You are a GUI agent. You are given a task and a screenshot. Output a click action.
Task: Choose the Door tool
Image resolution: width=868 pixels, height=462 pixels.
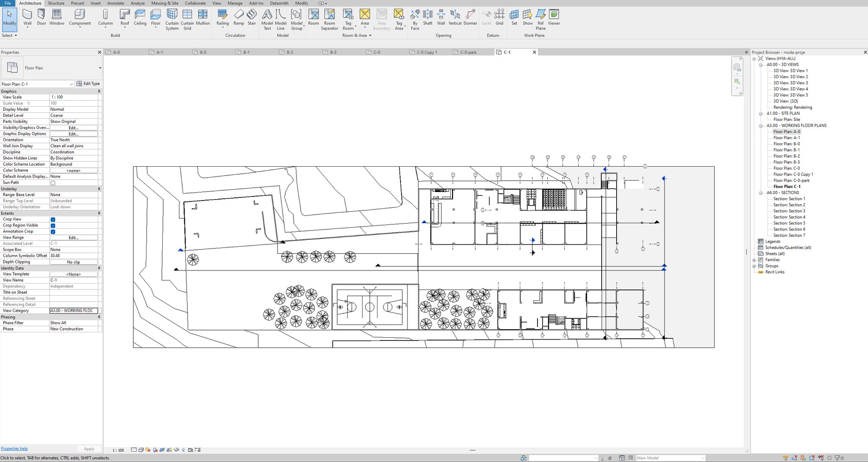[x=41, y=17]
